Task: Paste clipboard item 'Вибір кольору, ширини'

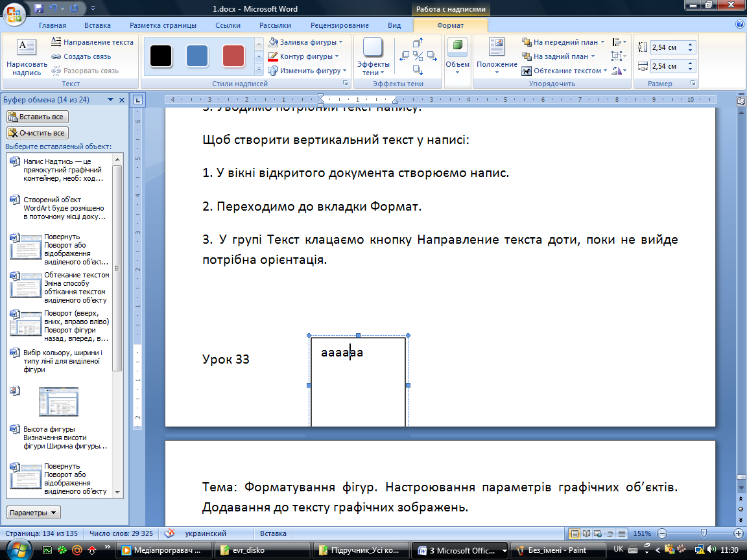Action: 60,361
